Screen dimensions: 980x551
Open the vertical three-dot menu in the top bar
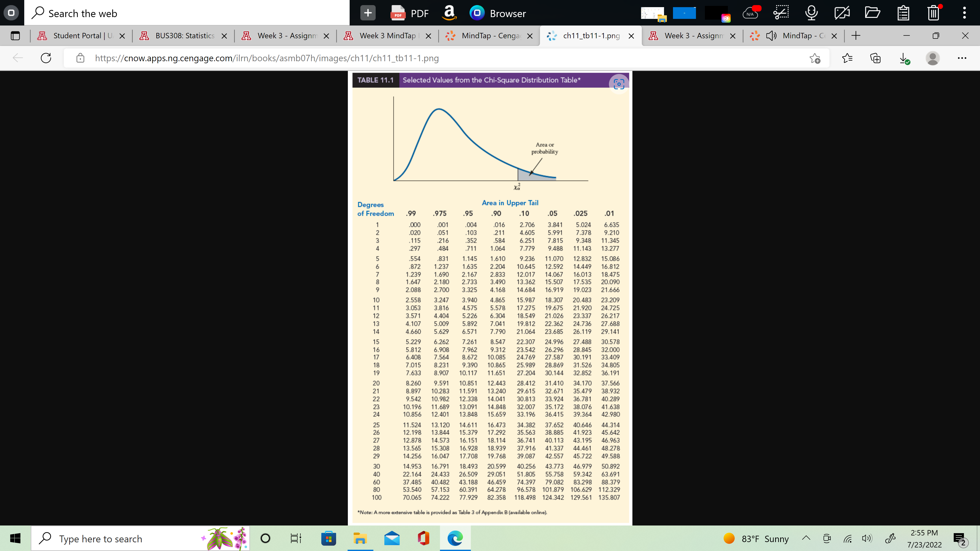click(964, 12)
